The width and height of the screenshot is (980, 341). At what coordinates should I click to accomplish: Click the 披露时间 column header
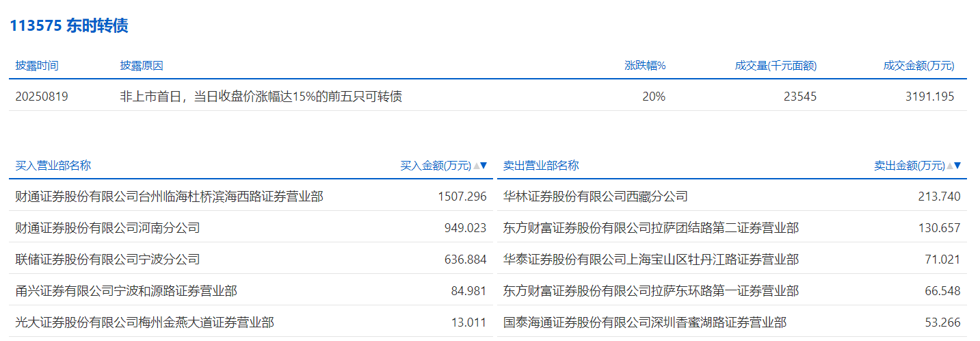click(37, 66)
